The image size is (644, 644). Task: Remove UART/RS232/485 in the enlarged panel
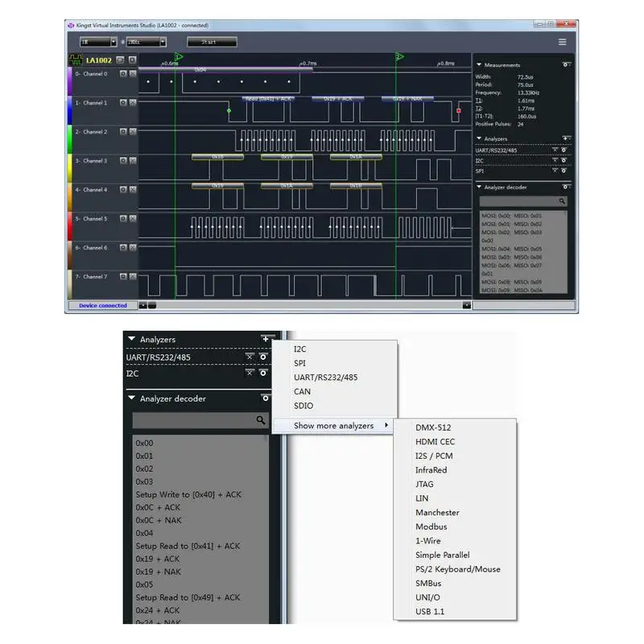[250, 357]
